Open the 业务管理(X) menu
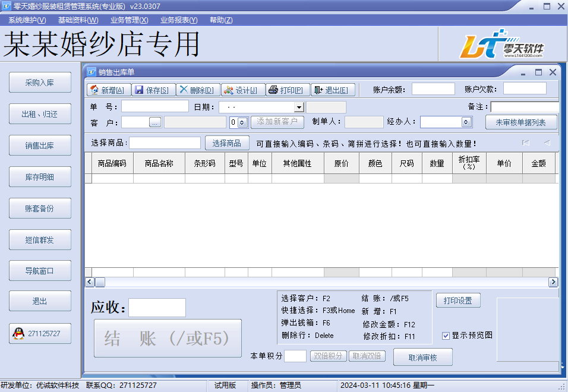 (x=130, y=20)
